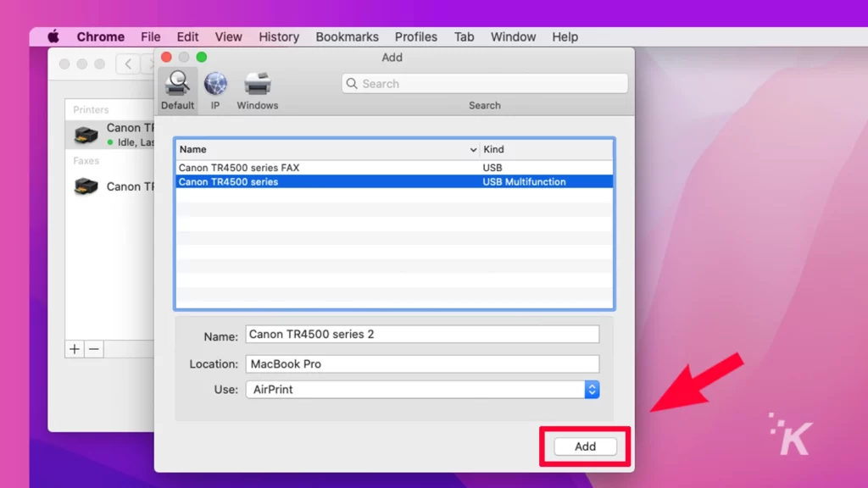The width and height of the screenshot is (868, 488).
Task: Go back in the Printers settings window
Action: coord(129,64)
